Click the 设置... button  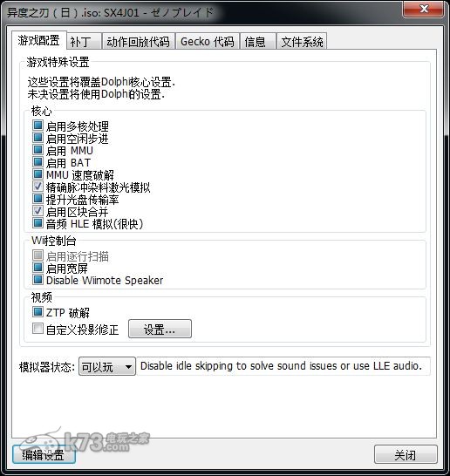tap(160, 329)
